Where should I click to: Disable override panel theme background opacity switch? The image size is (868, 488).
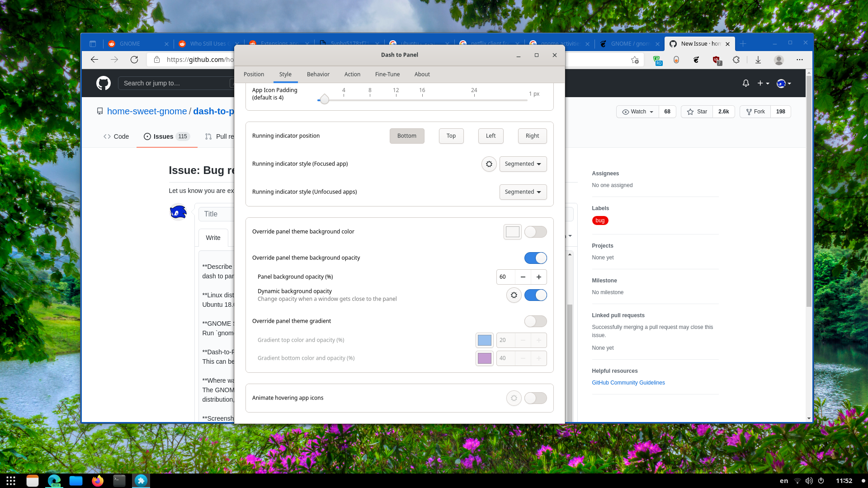pyautogui.click(x=536, y=258)
